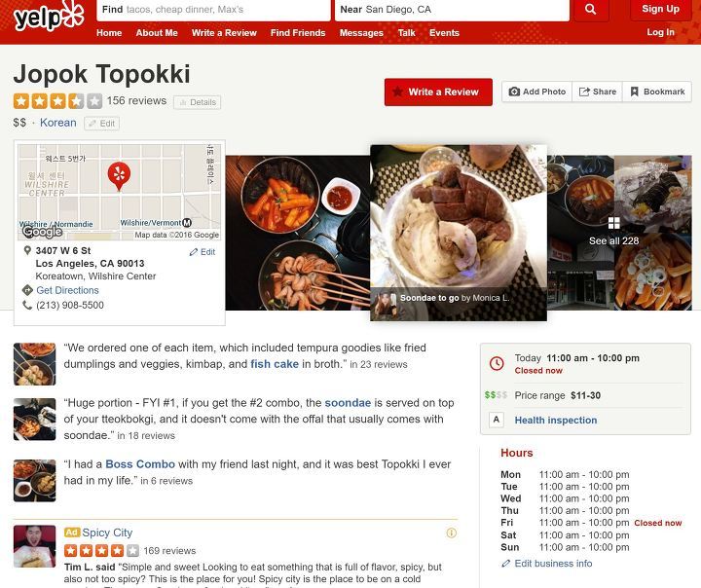The image size is (701, 588).
Task: Open thumbnail beside the soondae review
Action: [35, 420]
